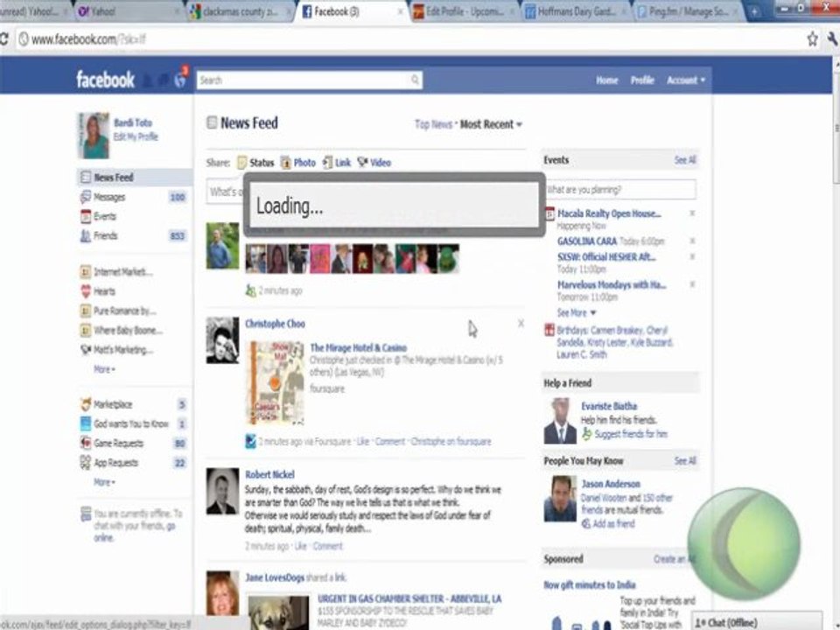The image size is (840, 630).
Task: Click Friends icon in left sidebar
Action: click(x=85, y=235)
